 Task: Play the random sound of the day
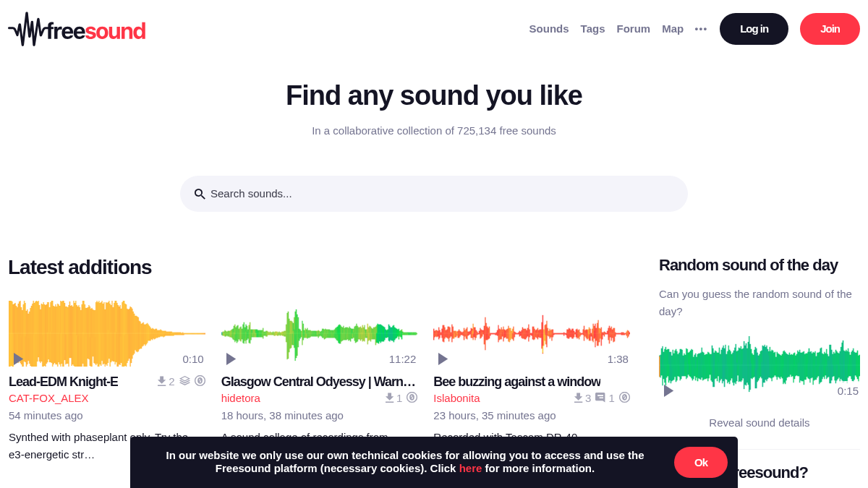pyautogui.click(x=668, y=391)
